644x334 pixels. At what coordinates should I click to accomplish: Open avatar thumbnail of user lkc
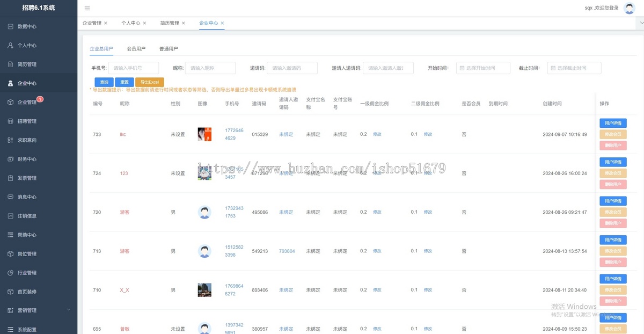pyautogui.click(x=204, y=134)
